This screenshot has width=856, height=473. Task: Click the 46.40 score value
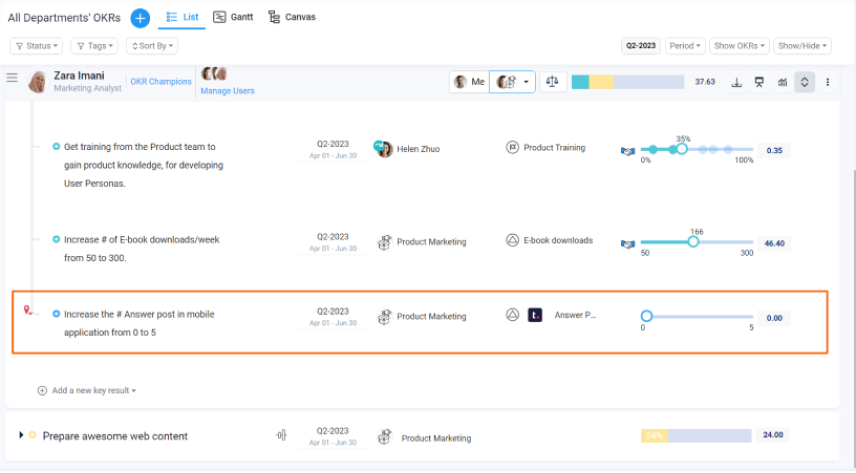[x=774, y=244]
